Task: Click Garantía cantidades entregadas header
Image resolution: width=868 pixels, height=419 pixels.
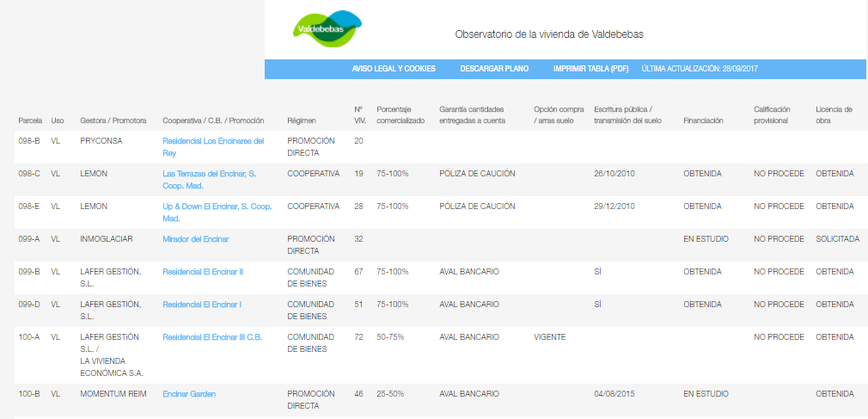Action: (x=472, y=115)
